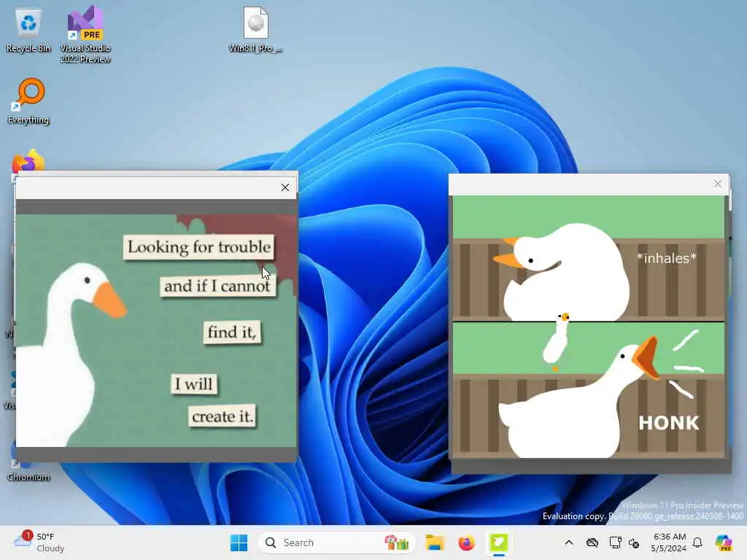Select the Win8.1_Pro file on desktop
Screen dimensions: 747x560
click(x=256, y=29)
